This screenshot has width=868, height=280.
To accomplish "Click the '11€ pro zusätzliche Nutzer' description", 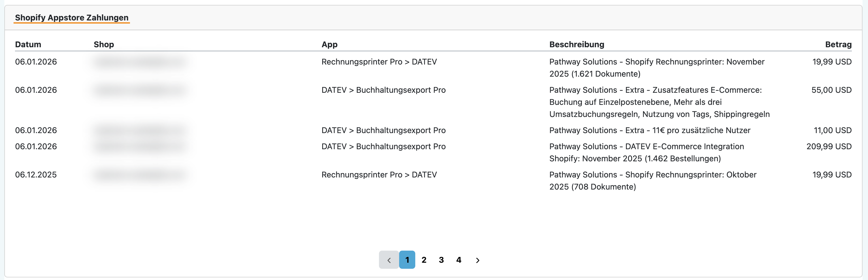I will pyautogui.click(x=650, y=130).
